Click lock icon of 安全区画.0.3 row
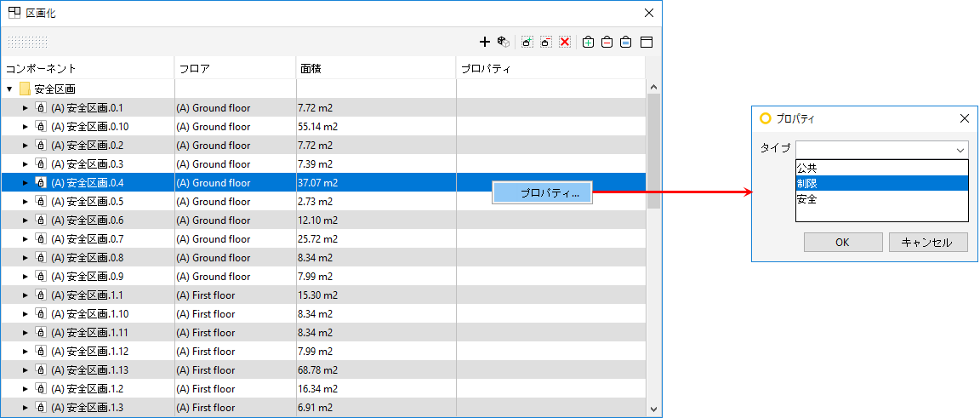Viewport: 980px width, 418px height. (41, 164)
